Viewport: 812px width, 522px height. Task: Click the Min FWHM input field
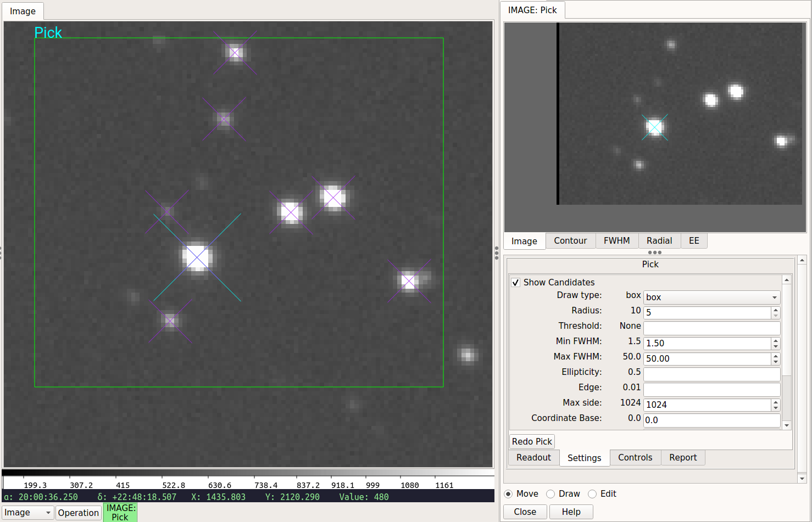[x=707, y=343]
